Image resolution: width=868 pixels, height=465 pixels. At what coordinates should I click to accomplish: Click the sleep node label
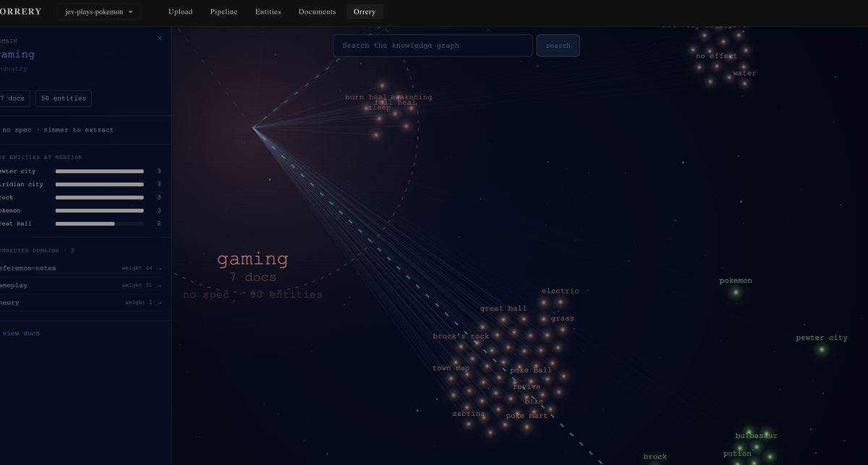(380, 108)
